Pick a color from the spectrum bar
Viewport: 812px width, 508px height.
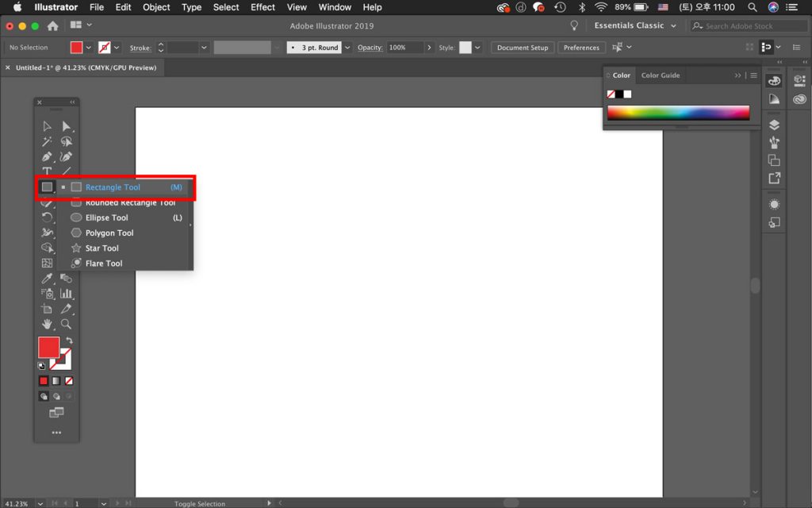tap(679, 113)
